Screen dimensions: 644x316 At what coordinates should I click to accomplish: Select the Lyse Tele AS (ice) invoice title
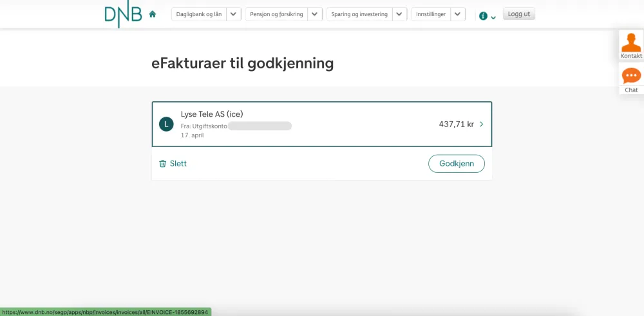(212, 114)
